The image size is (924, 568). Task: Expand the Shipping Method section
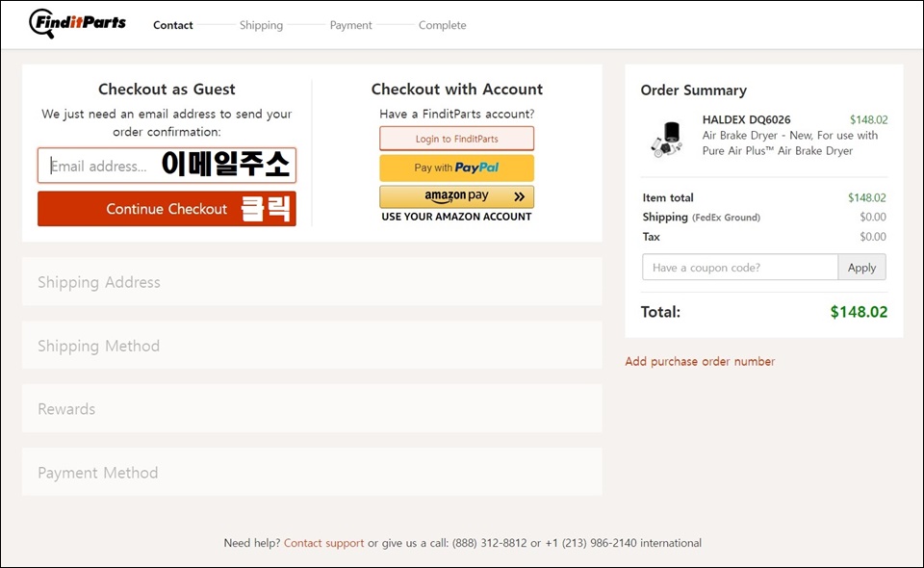312,346
